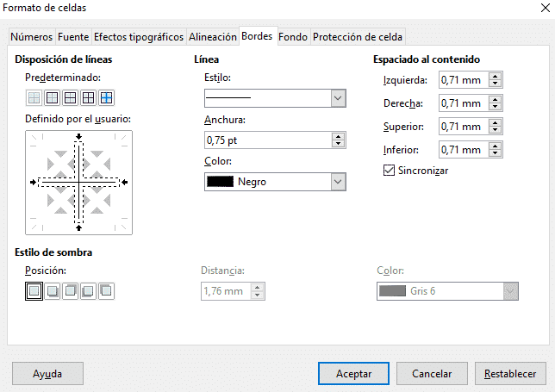Select the 'outer border only' preset icon

(x=52, y=97)
